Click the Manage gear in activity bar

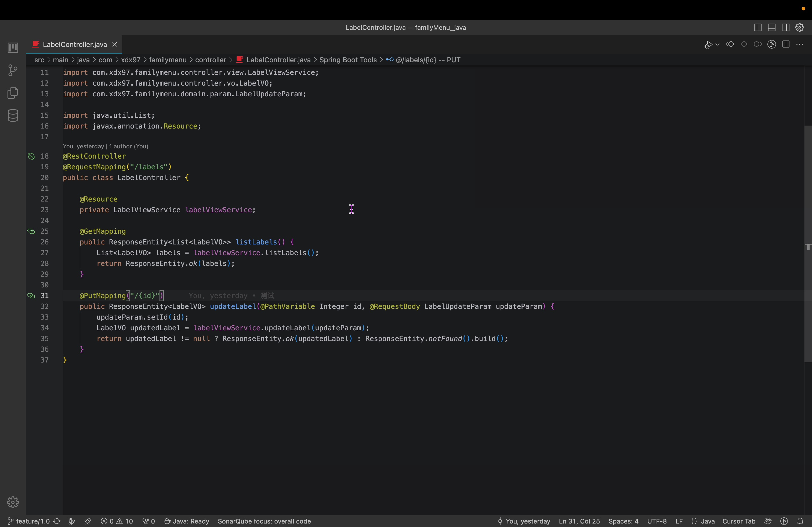[x=13, y=502]
